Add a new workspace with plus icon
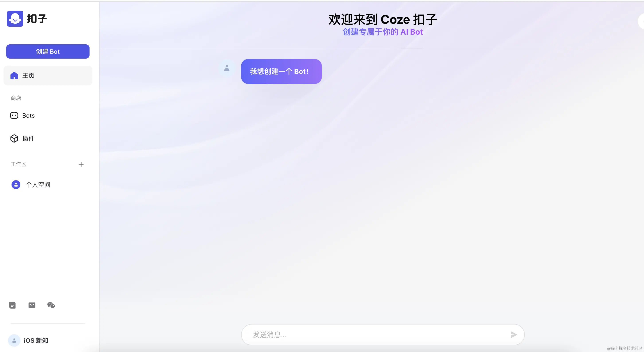Image resolution: width=644 pixels, height=352 pixels. coord(81,164)
